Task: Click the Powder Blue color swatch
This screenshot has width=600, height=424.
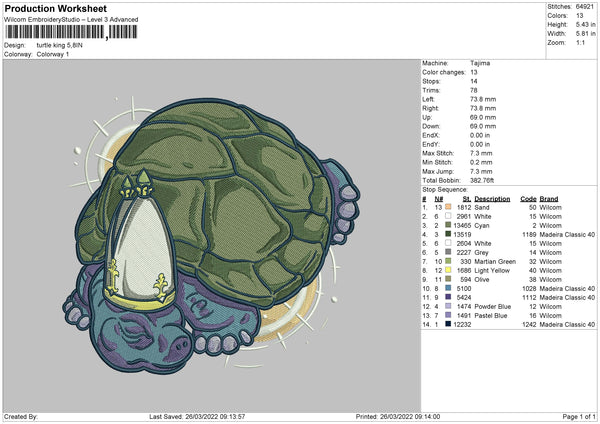Action: 448,306
